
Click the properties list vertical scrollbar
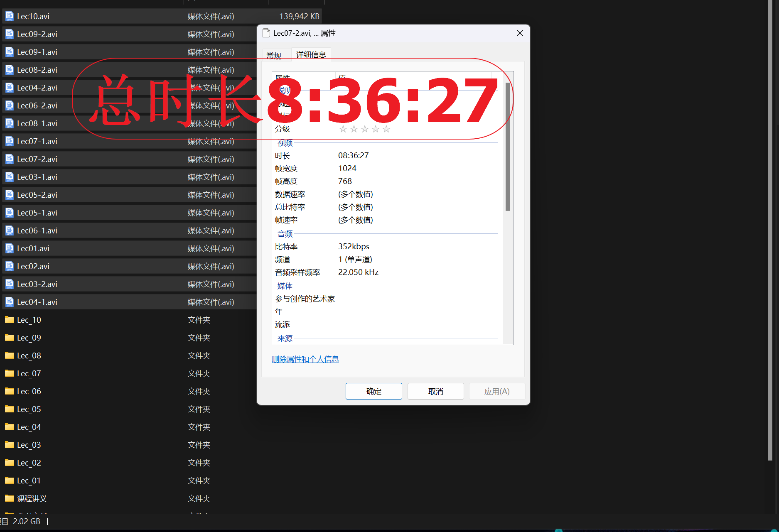point(508,147)
